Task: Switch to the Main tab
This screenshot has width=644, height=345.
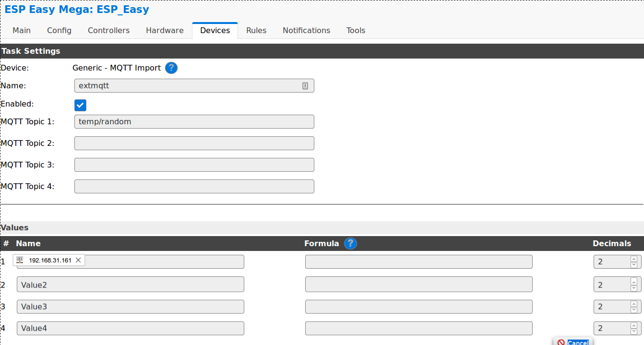Action: tap(22, 30)
